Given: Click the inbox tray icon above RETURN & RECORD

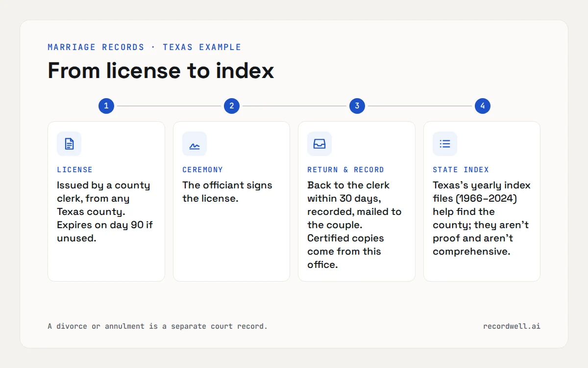Looking at the screenshot, I should click(319, 144).
